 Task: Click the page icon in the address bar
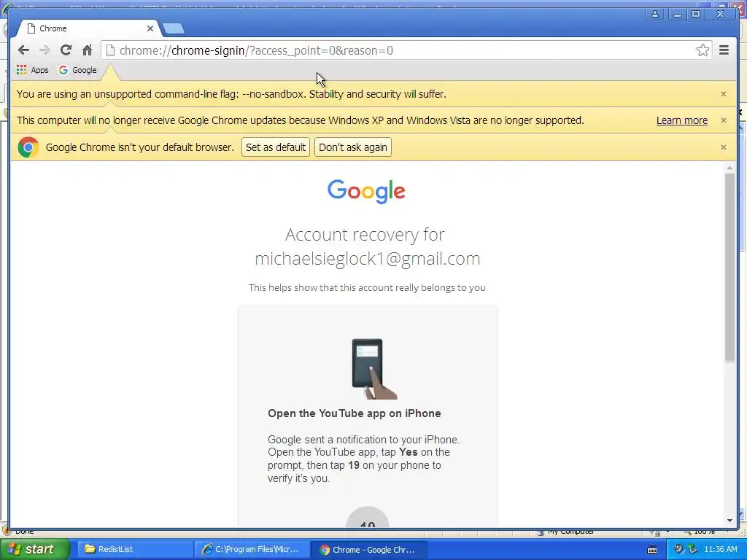[x=110, y=50]
